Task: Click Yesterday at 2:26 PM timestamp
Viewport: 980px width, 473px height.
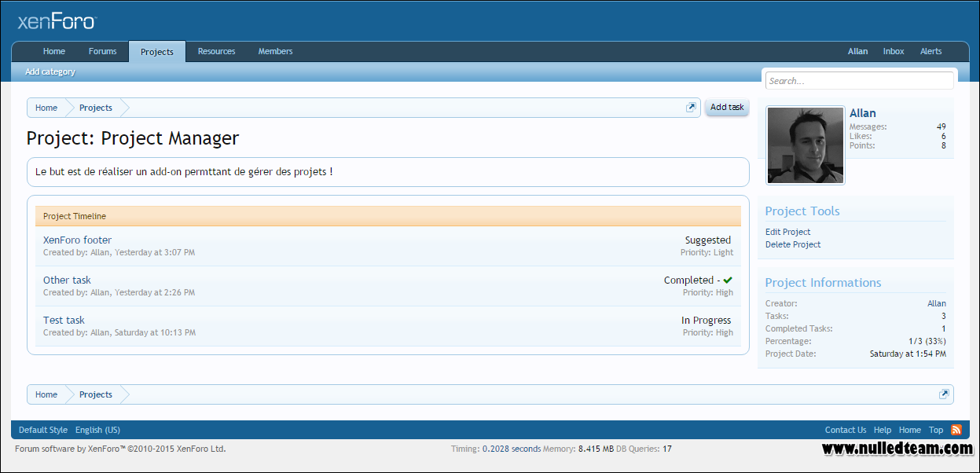Action: tap(155, 293)
